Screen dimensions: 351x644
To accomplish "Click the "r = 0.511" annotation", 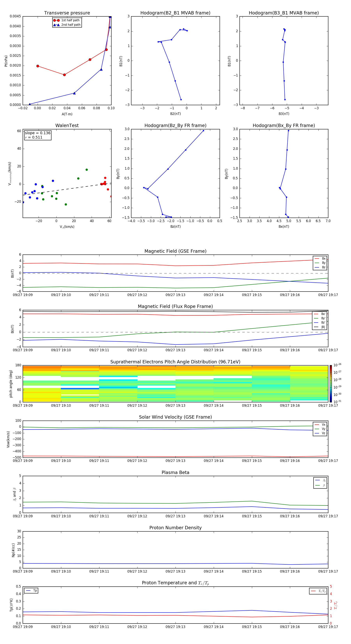I will 34,137.
